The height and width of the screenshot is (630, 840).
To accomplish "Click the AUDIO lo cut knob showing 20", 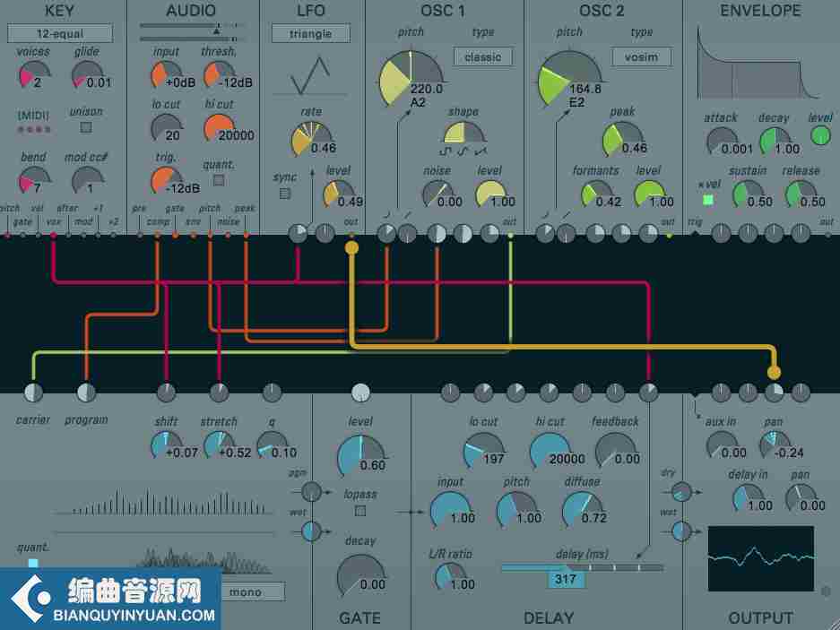I will coord(166,127).
